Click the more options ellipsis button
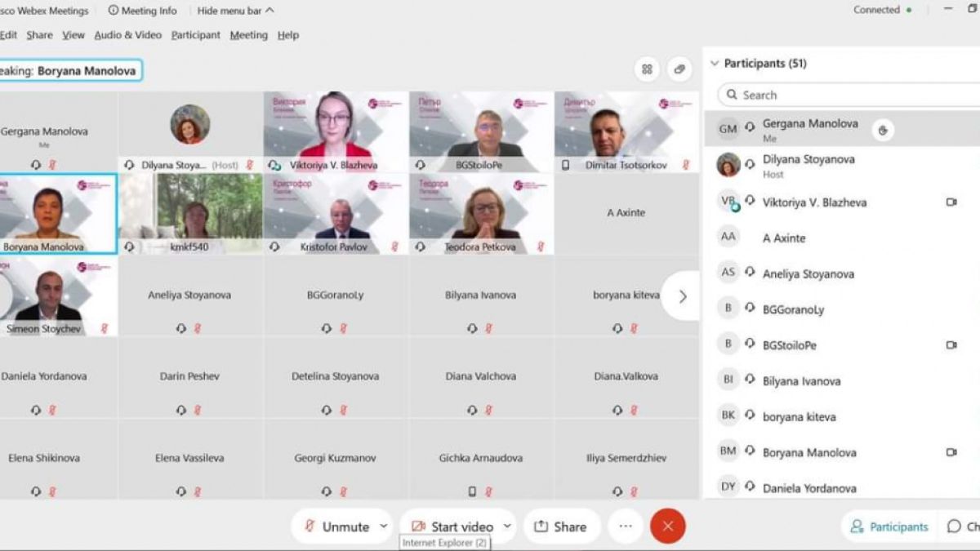Image resolution: width=980 pixels, height=551 pixels. click(626, 527)
